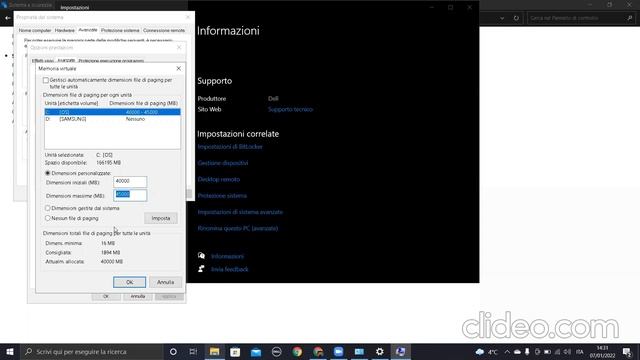640x360 pixels.
Task: Click the Dimensioni massime (MB) field
Action: tap(130, 195)
